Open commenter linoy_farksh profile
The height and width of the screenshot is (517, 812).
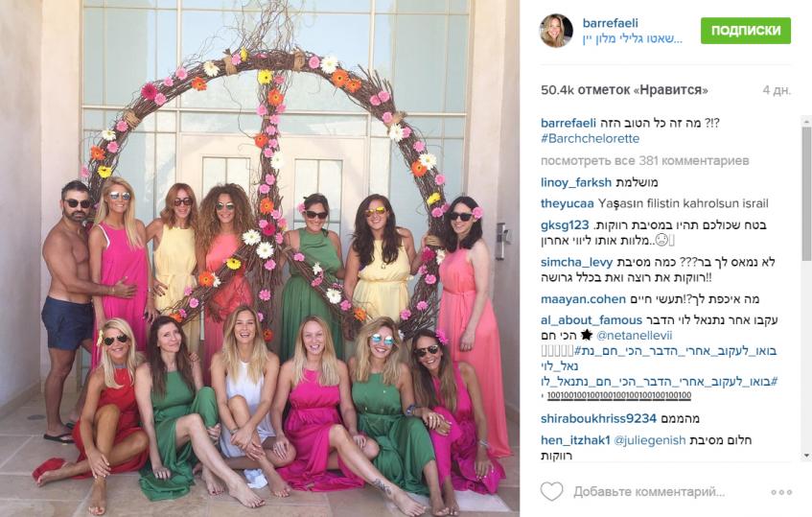(576, 182)
